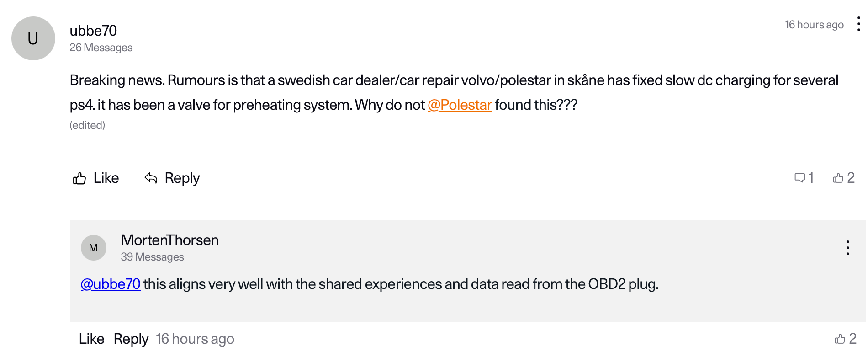The width and height of the screenshot is (868, 352).
Task: Open ubbe70 username profile
Action: coord(93,31)
